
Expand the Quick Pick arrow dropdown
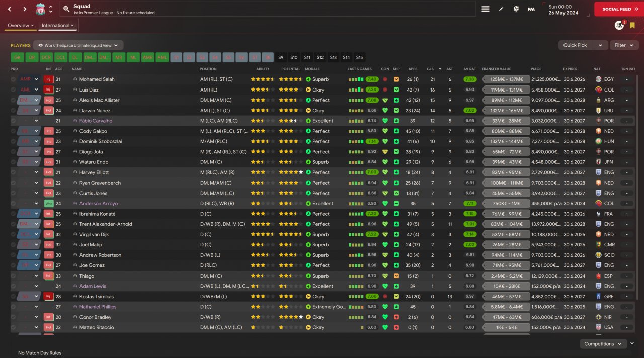tap(600, 45)
